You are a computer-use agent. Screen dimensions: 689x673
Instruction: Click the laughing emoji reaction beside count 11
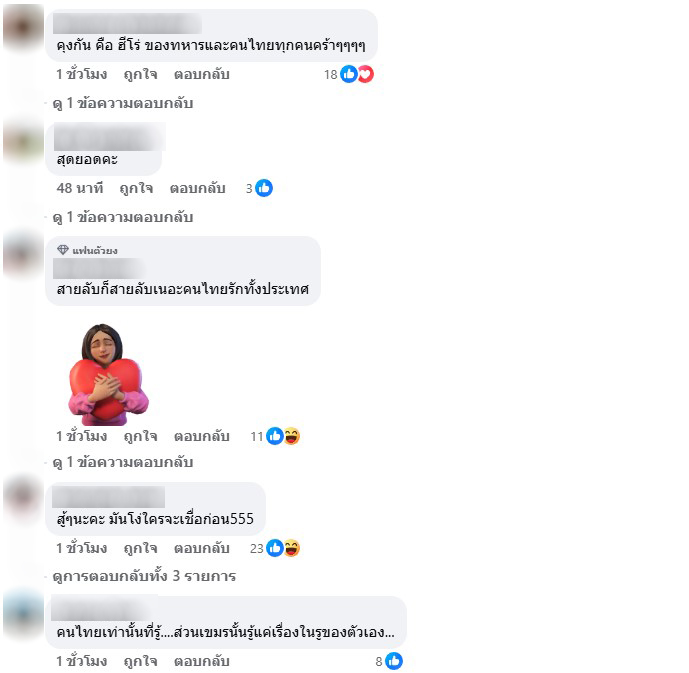coord(292,436)
